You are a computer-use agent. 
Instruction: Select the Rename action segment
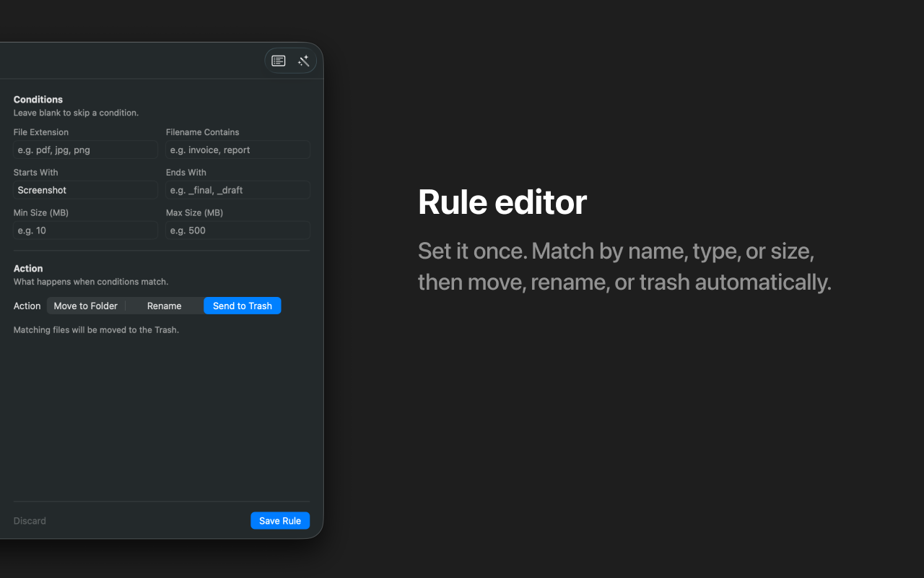164,306
